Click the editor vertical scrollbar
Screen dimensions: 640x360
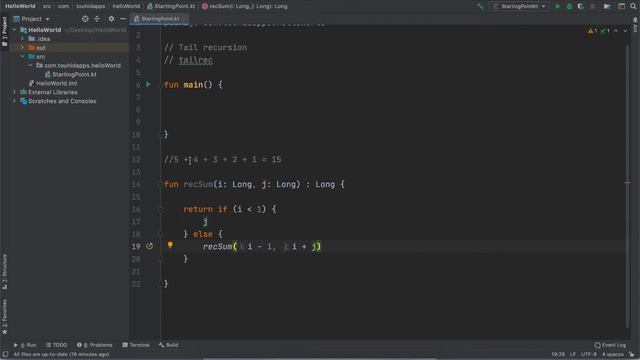(628, 186)
